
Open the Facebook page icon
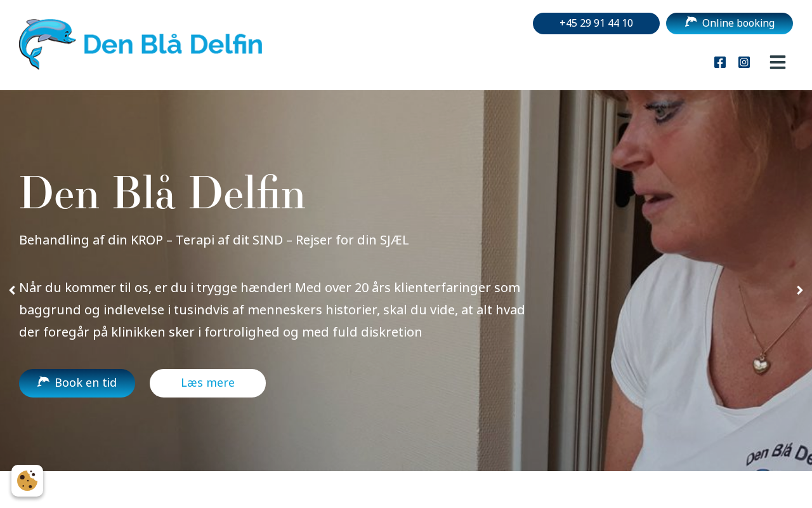pos(720,62)
